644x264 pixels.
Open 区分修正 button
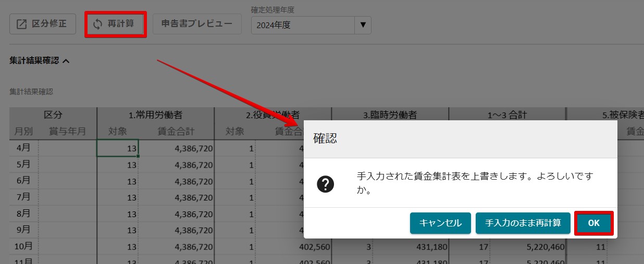click(43, 24)
